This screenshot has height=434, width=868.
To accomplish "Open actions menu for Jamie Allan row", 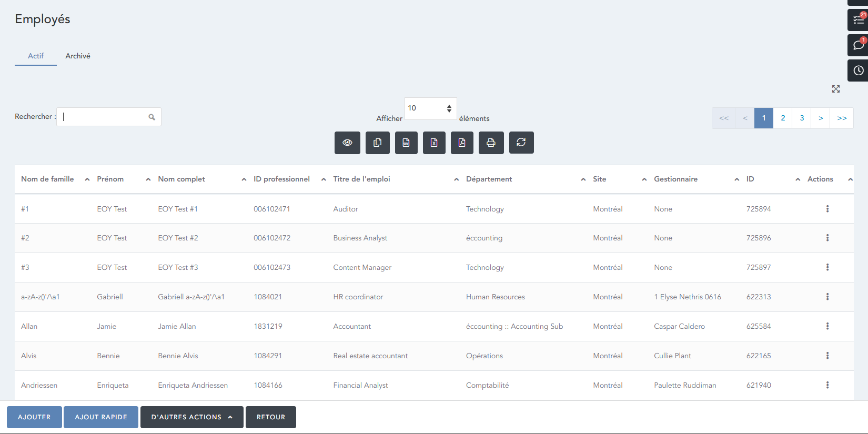I will [x=827, y=326].
